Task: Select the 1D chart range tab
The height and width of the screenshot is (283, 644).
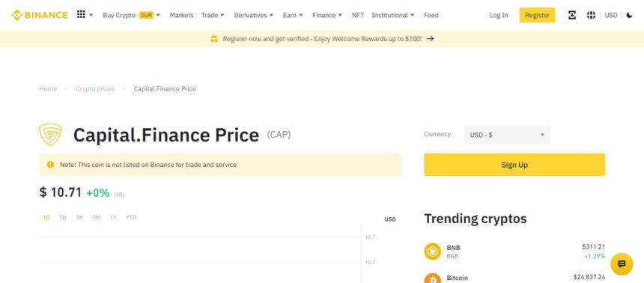Action: pyautogui.click(x=46, y=217)
